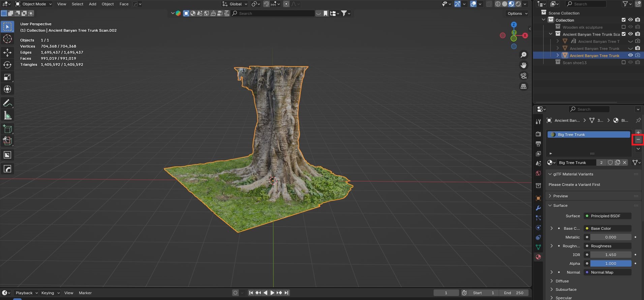Adjust the Alpha value slider

(610, 264)
